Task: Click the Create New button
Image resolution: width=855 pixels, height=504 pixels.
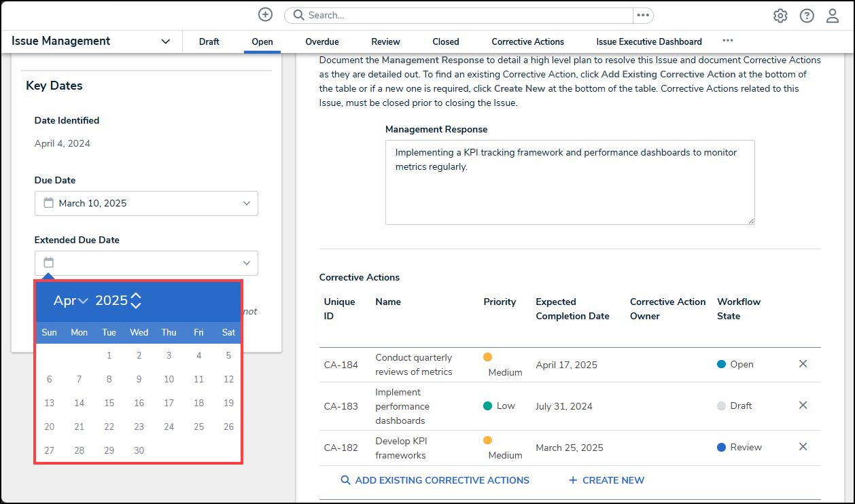Action: (606, 480)
